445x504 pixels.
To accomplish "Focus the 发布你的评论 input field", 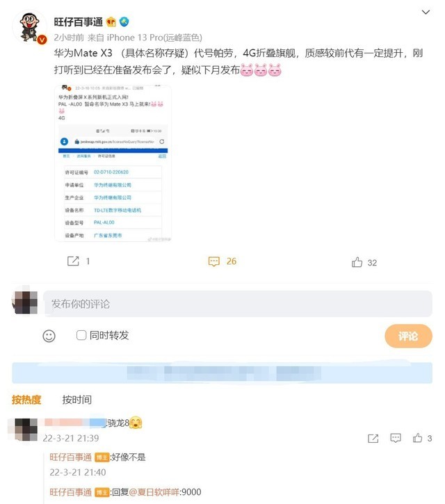I will [x=238, y=304].
